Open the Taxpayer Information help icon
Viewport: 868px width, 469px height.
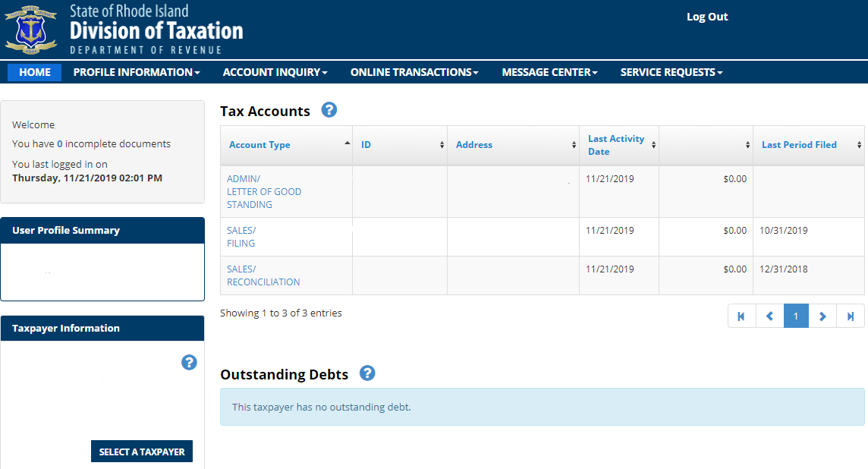pos(189,363)
